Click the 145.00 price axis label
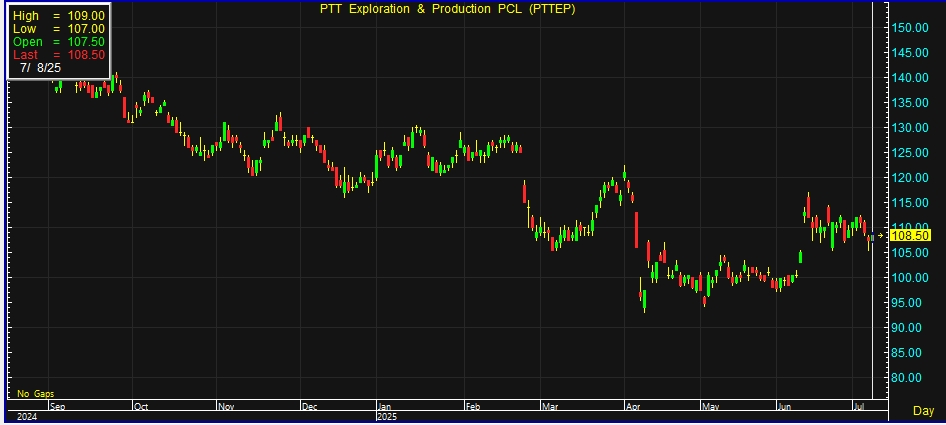Image resolution: width=946 pixels, height=425 pixels. 910,53
